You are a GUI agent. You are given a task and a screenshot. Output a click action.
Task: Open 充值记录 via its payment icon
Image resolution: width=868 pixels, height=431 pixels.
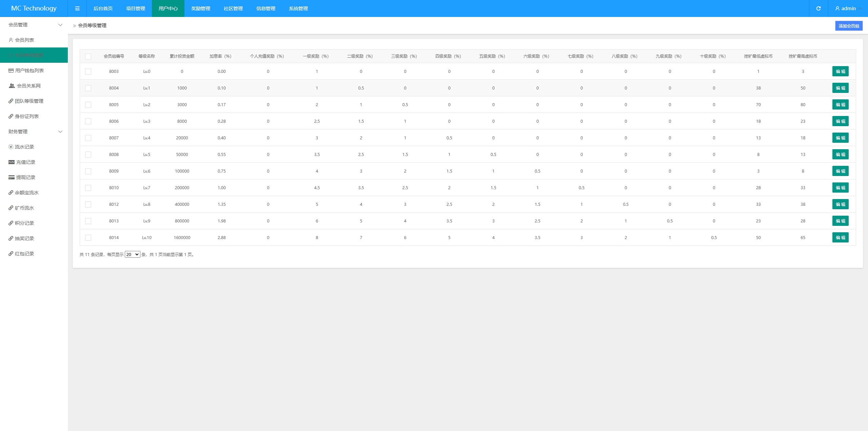point(12,162)
